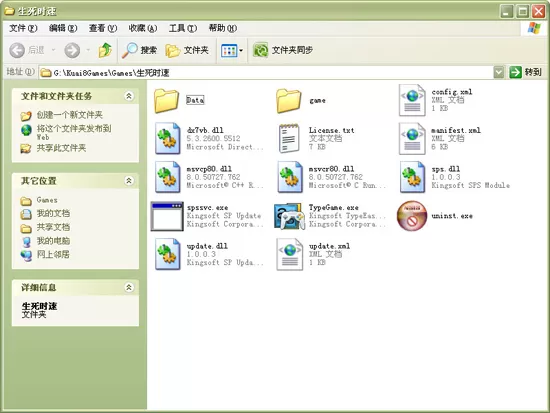Select the dx7vb.dll file icon
This screenshot has width=550, height=413.
[168, 138]
